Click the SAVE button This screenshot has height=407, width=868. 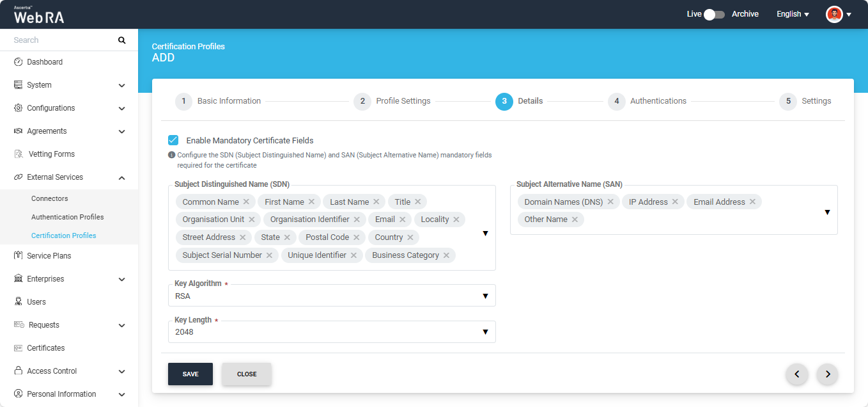pyautogui.click(x=190, y=374)
